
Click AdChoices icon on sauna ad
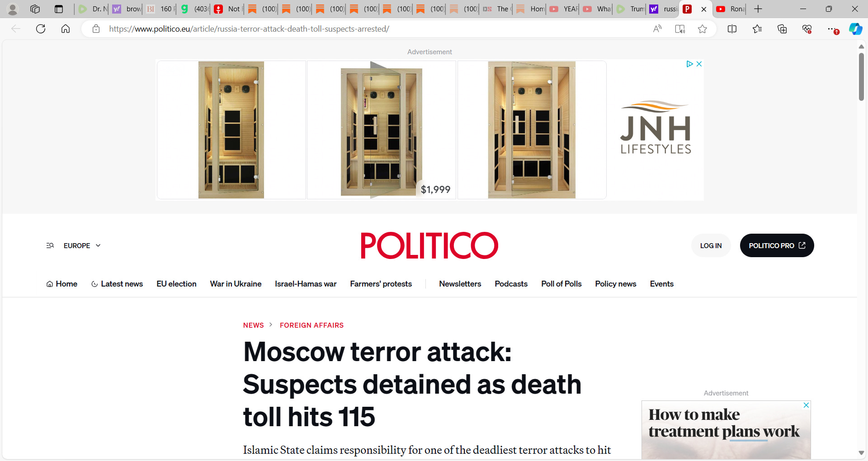point(689,64)
